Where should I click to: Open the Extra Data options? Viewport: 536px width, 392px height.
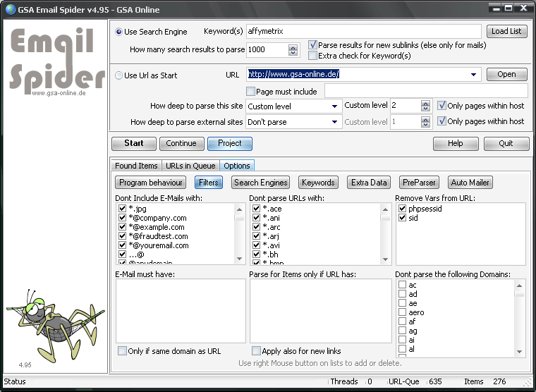[369, 183]
